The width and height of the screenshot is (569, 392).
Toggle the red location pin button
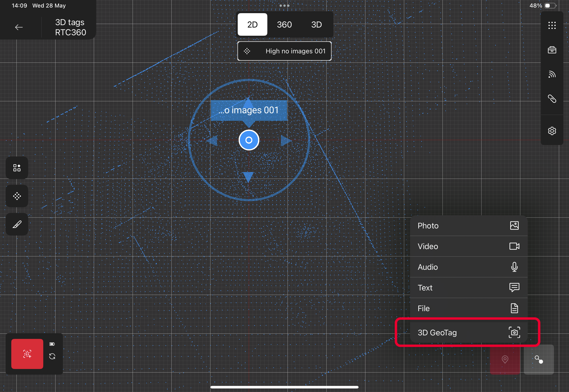point(505,360)
